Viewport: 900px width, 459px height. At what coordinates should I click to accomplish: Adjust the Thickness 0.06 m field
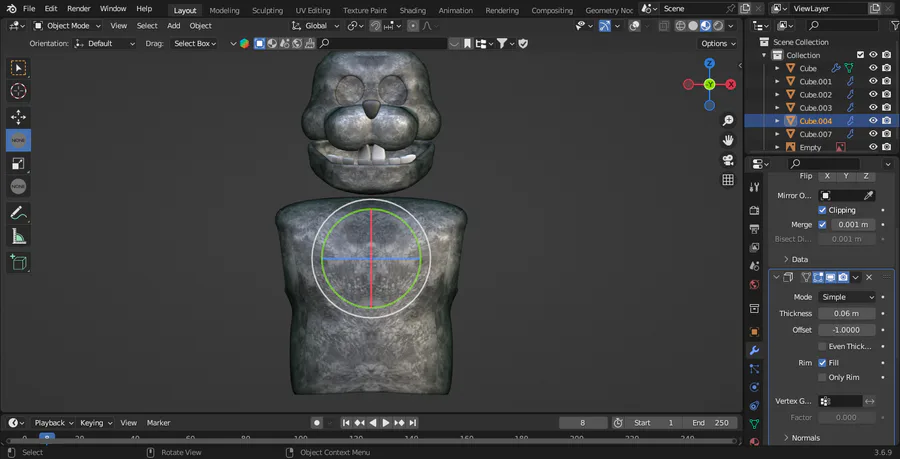coord(847,313)
